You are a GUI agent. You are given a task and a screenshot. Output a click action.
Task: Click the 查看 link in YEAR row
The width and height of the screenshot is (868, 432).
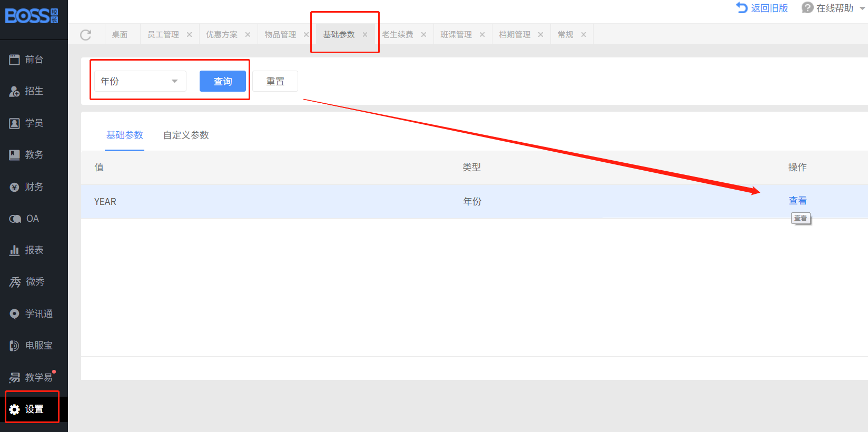(x=797, y=201)
